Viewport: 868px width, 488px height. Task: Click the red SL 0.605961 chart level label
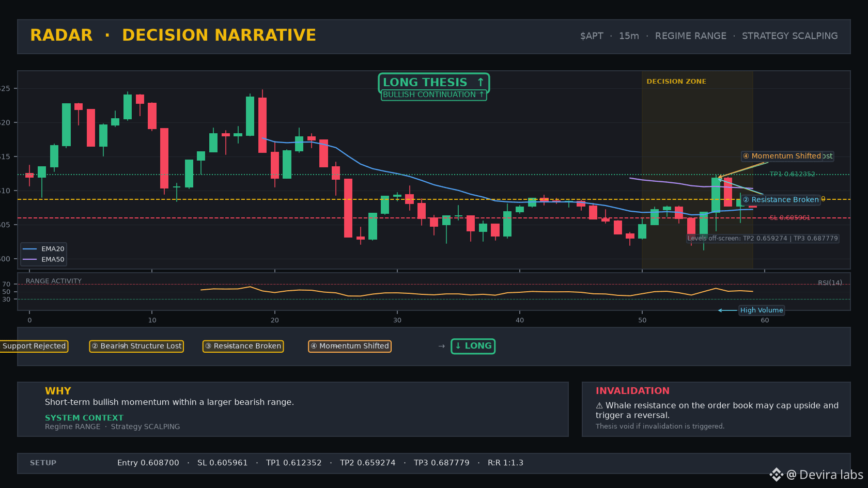click(x=789, y=218)
